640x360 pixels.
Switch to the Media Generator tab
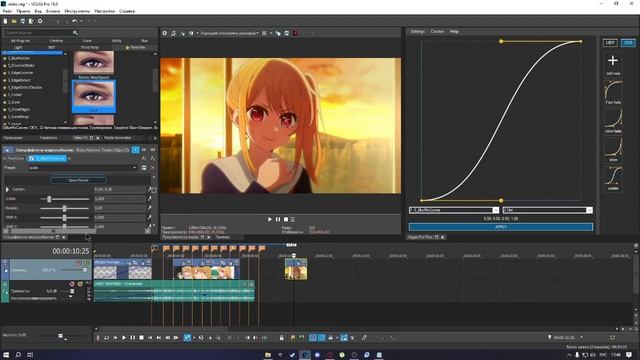118,138
